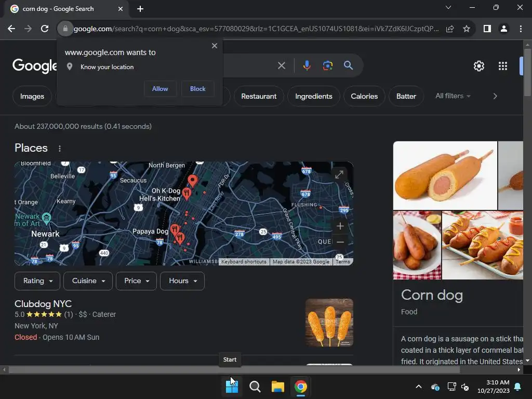Open Places section options menu

pyautogui.click(x=60, y=148)
